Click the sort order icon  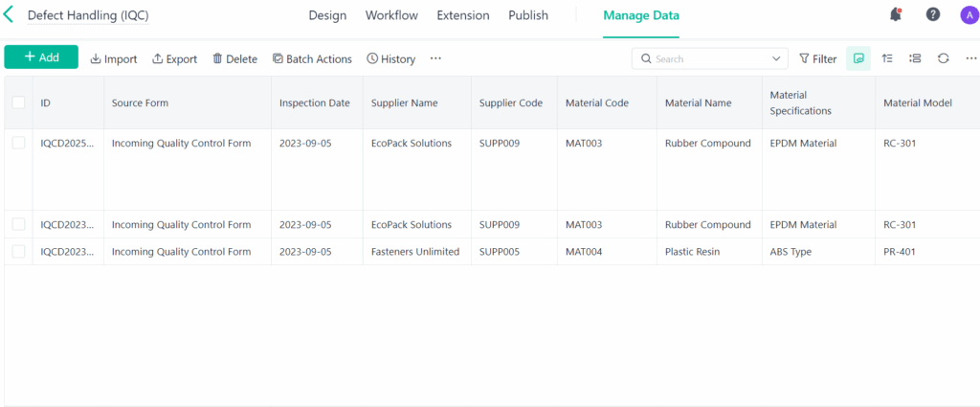tap(887, 58)
